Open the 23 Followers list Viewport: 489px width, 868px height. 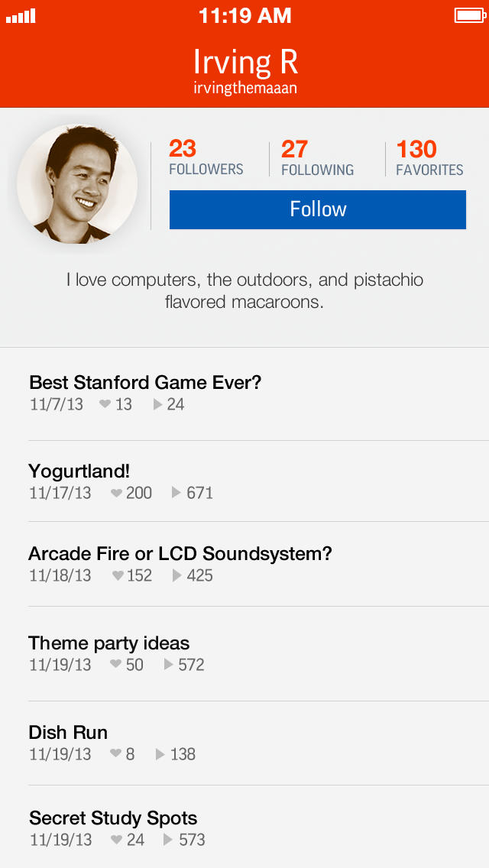206,157
